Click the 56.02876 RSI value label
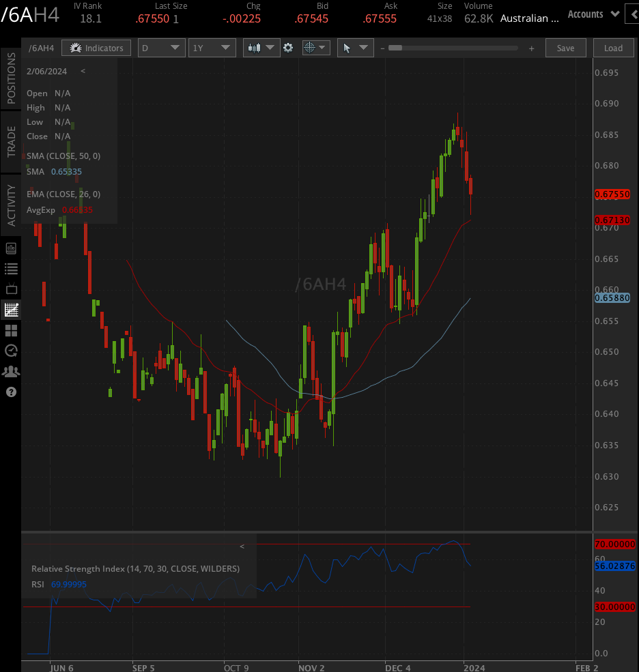Image resolution: width=639 pixels, height=672 pixels. click(x=614, y=566)
